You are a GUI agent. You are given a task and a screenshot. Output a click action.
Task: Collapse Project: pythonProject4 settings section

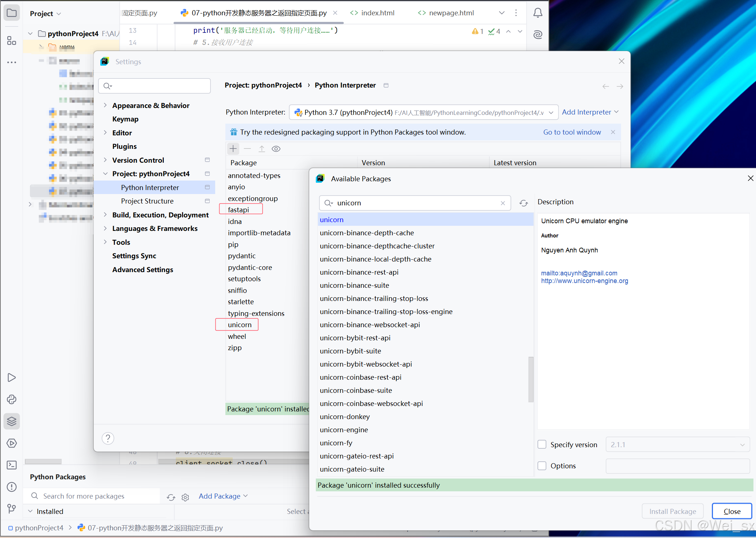point(105,174)
